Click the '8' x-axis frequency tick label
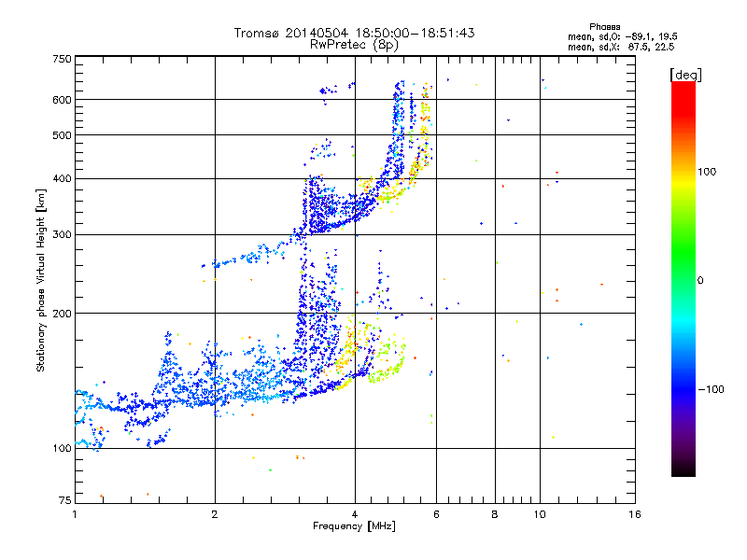 click(x=495, y=514)
